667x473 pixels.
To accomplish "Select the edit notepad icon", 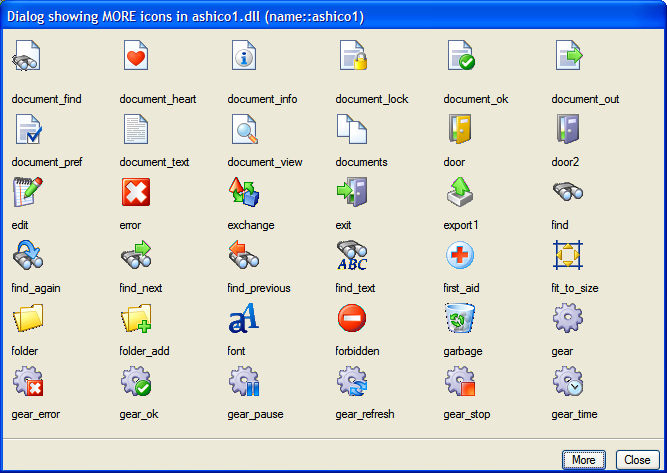I will 28,192.
